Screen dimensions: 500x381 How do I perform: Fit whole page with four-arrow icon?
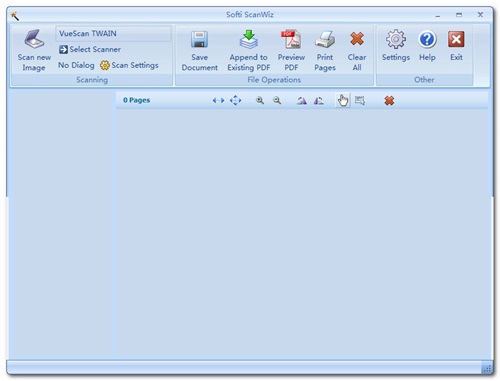click(x=235, y=100)
